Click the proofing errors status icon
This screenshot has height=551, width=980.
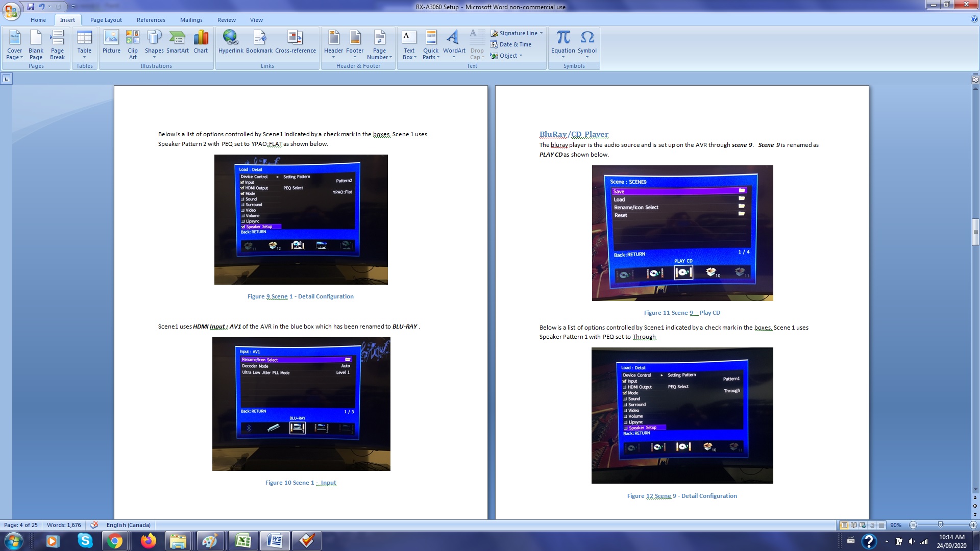pos(94,525)
